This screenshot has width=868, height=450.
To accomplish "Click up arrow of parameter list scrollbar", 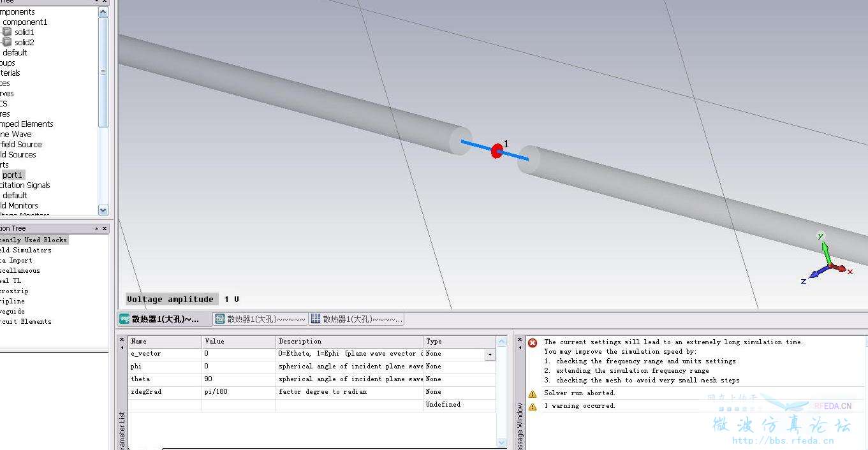I will click(502, 342).
